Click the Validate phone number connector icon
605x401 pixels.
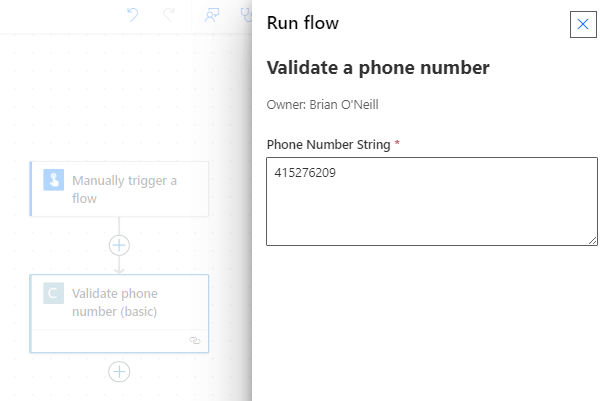(x=53, y=294)
